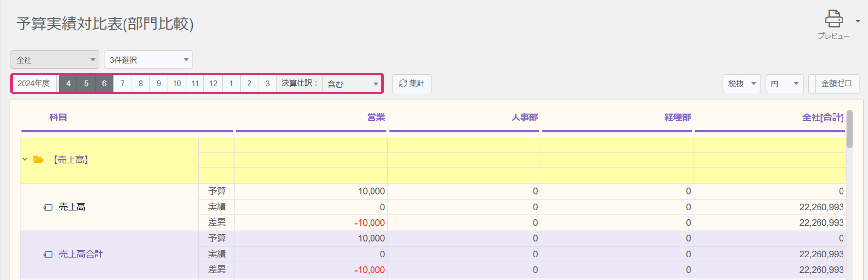
Task: Deselect month 4 in the period bar
Action: pyautogui.click(x=68, y=84)
